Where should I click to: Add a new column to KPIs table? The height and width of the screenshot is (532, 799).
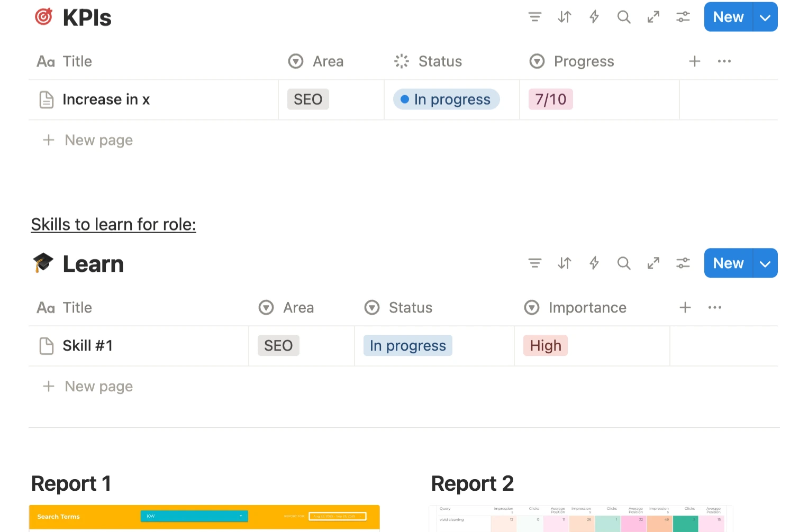pyautogui.click(x=695, y=61)
